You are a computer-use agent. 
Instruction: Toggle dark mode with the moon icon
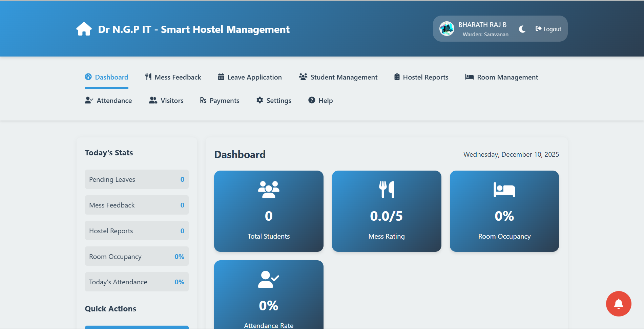(x=522, y=29)
